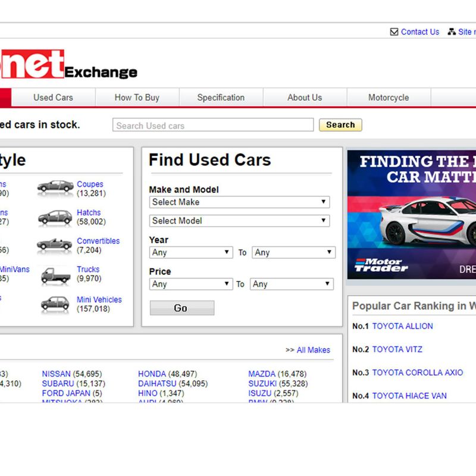This screenshot has width=476, height=476.
Task: Click the envelope Contact Us icon
Action: tap(394, 32)
